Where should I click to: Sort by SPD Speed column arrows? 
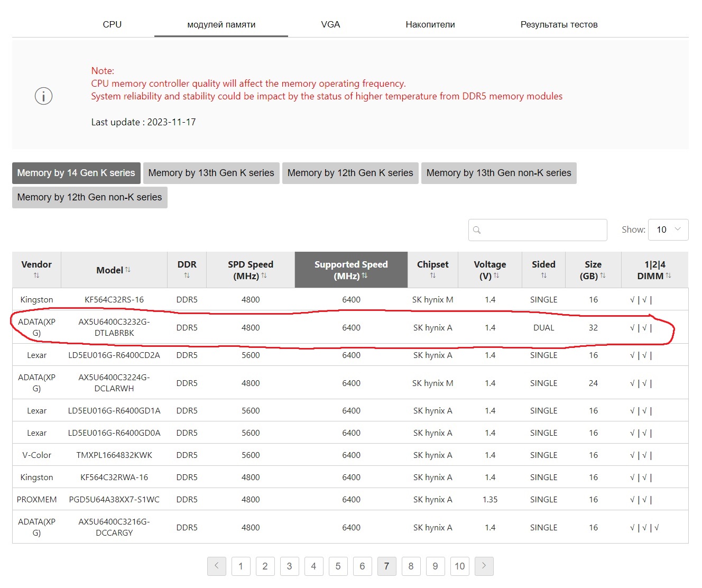264,275
